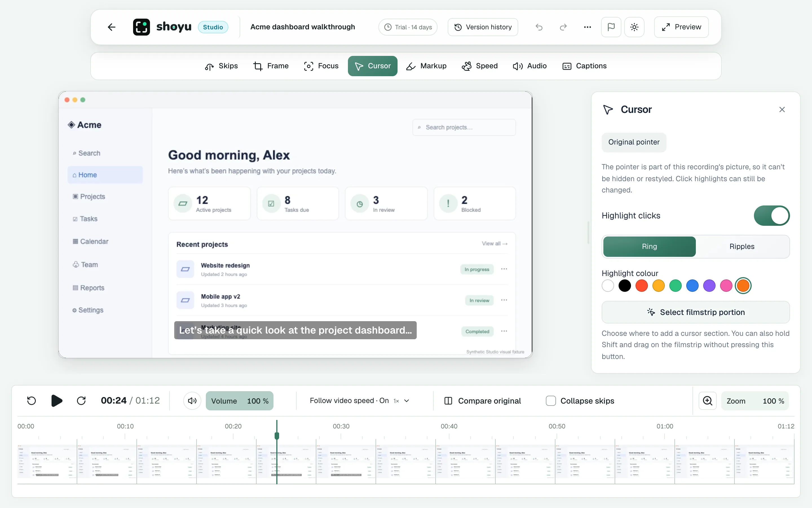Adjust the Zoom 100 % slider

(x=755, y=401)
